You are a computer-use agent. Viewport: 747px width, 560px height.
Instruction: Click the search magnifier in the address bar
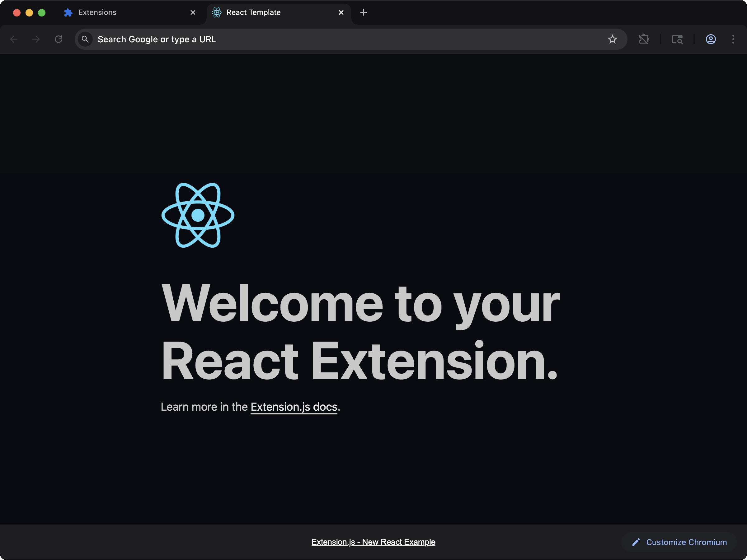pos(86,39)
